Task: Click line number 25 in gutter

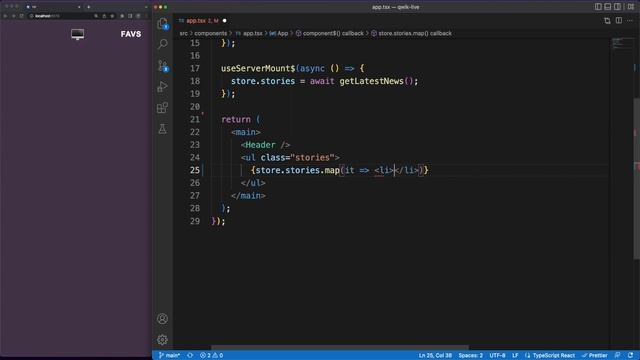Action: click(195, 170)
